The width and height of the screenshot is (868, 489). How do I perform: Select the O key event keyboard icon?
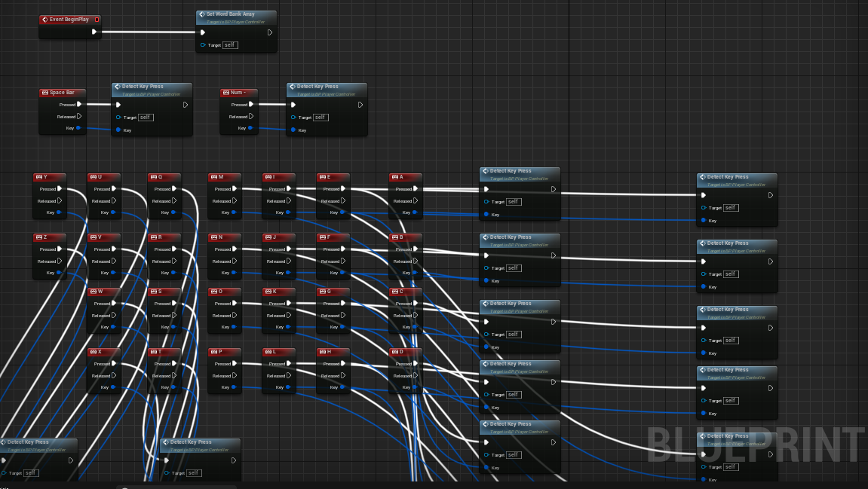click(x=213, y=292)
